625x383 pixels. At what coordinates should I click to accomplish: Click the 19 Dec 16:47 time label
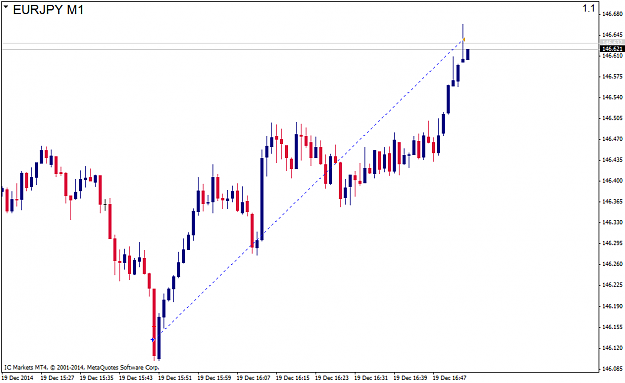(x=450, y=378)
